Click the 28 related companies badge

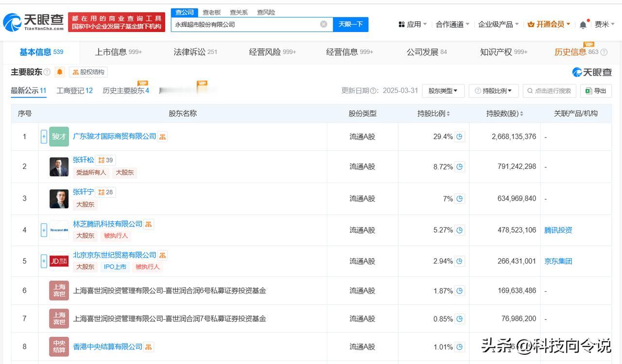coord(105,192)
